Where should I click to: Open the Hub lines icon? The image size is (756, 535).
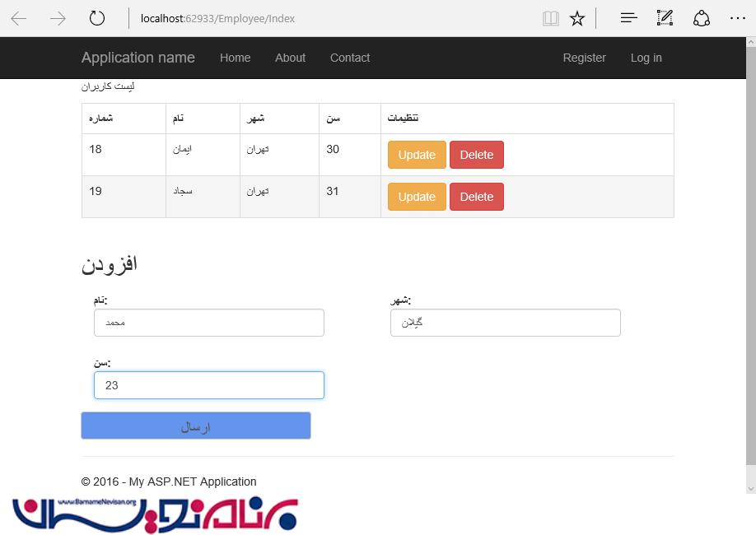(628, 18)
